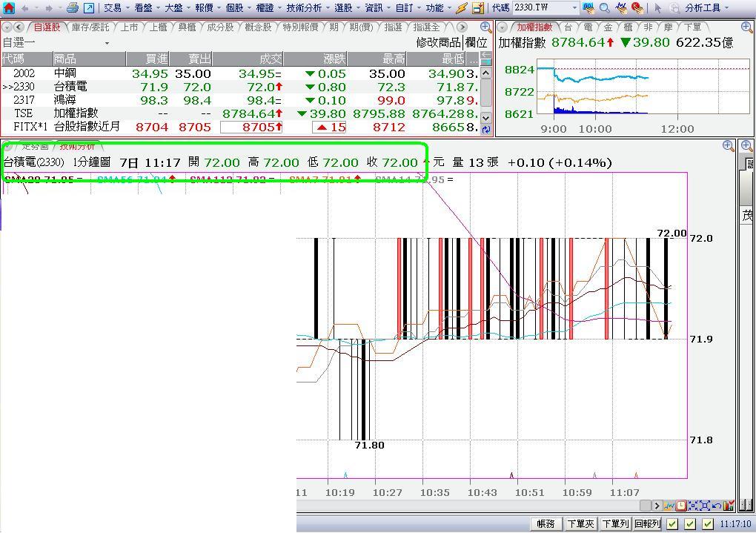
Task: Open the 下單夾 button
Action: [x=580, y=524]
